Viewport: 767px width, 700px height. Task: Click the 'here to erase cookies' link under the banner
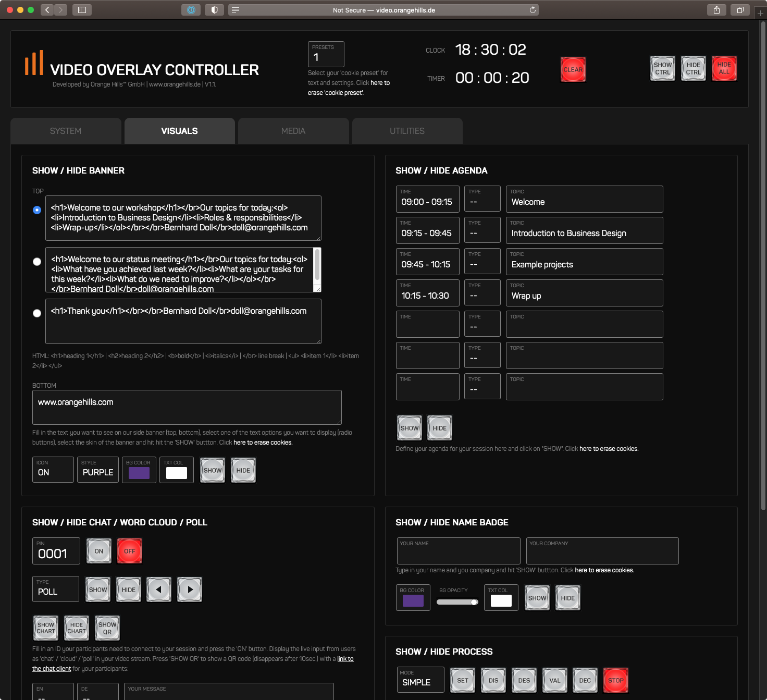[263, 442]
